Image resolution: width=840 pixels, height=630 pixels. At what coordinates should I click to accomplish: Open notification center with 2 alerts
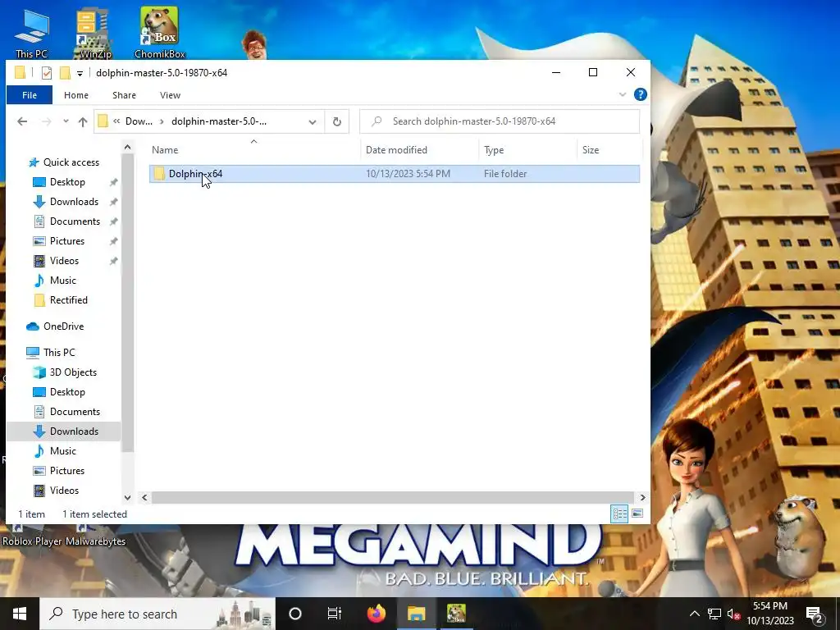coord(815,614)
